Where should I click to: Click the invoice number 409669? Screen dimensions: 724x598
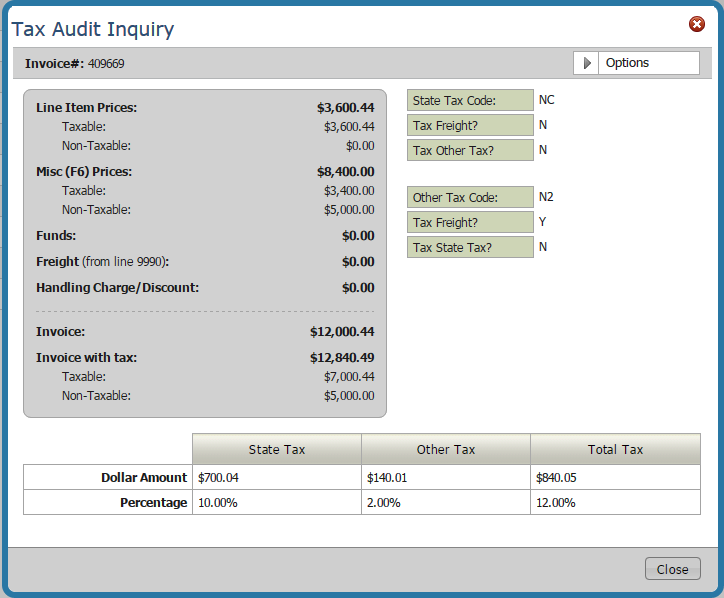point(106,64)
